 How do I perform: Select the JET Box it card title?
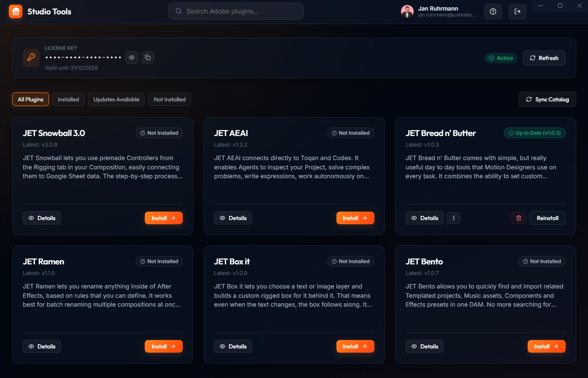pyautogui.click(x=232, y=261)
